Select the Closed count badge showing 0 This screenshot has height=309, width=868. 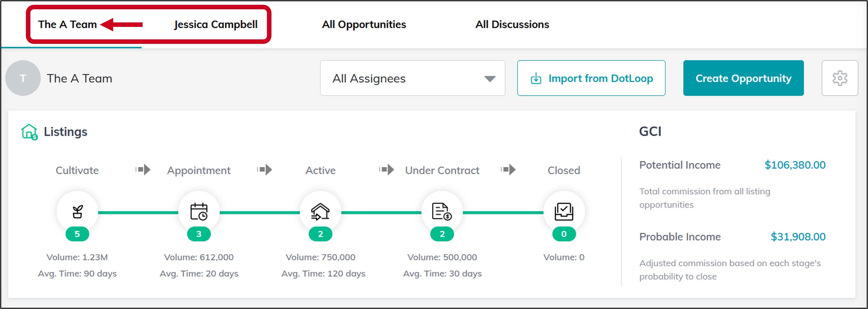(563, 234)
